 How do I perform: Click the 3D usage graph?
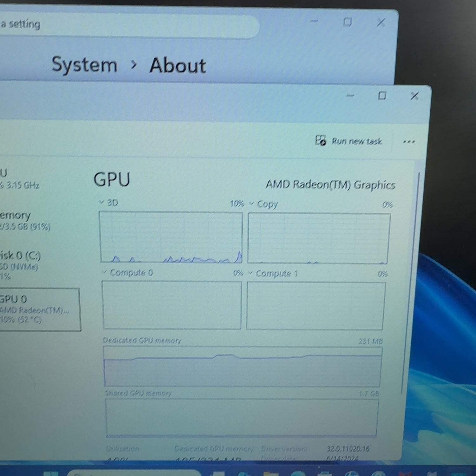click(171, 237)
